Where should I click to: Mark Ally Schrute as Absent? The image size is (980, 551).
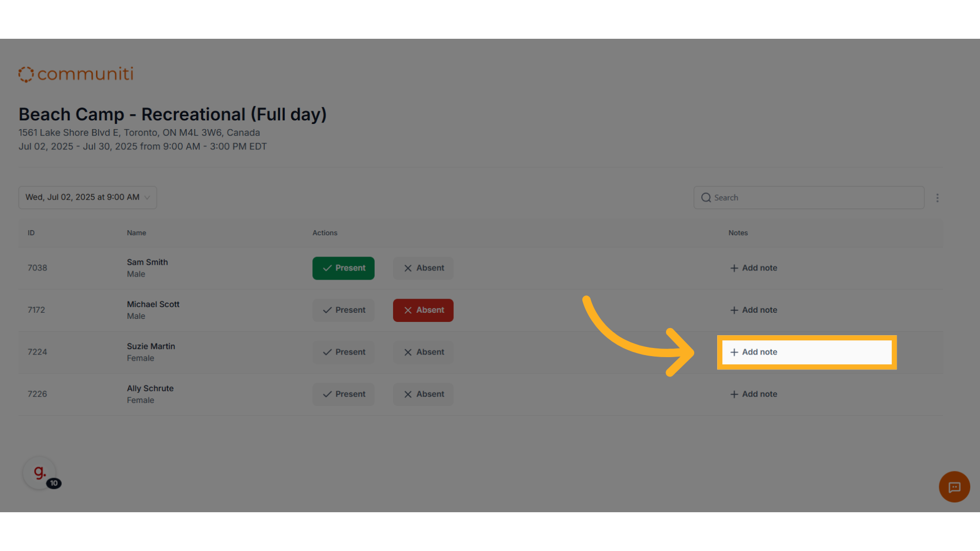click(423, 394)
